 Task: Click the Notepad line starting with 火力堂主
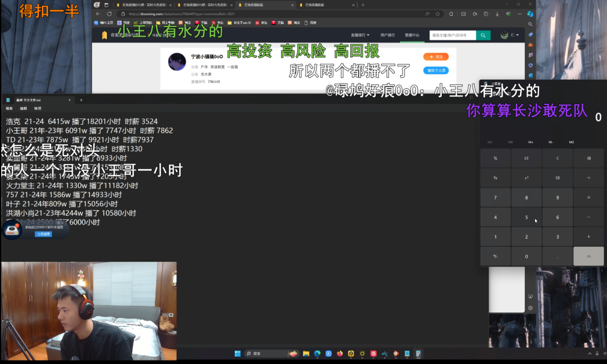coord(72,186)
